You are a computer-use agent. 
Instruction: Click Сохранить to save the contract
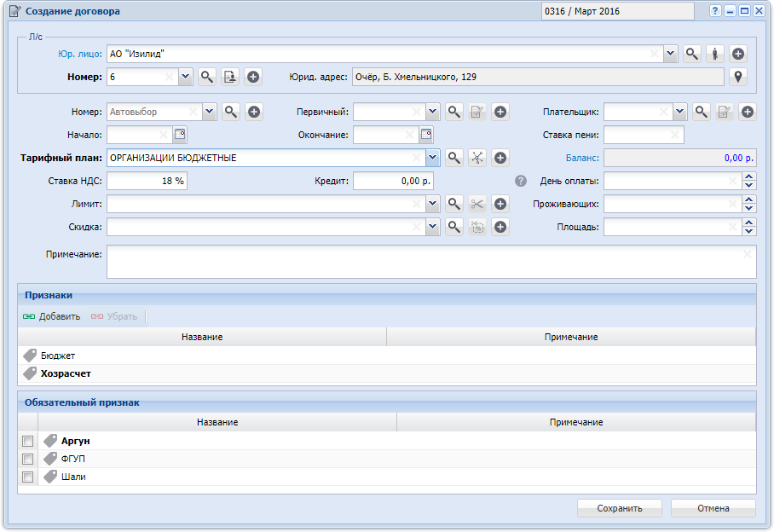(x=620, y=508)
